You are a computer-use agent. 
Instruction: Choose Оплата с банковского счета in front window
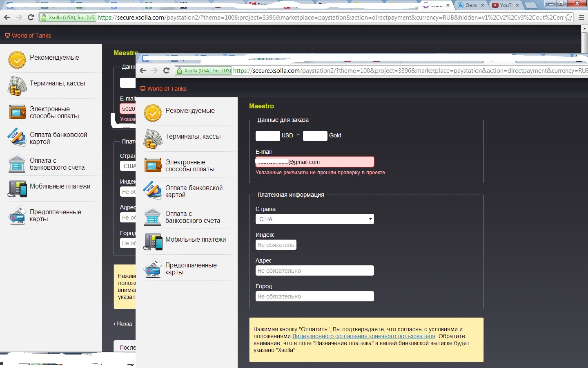click(x=192, y=217)
